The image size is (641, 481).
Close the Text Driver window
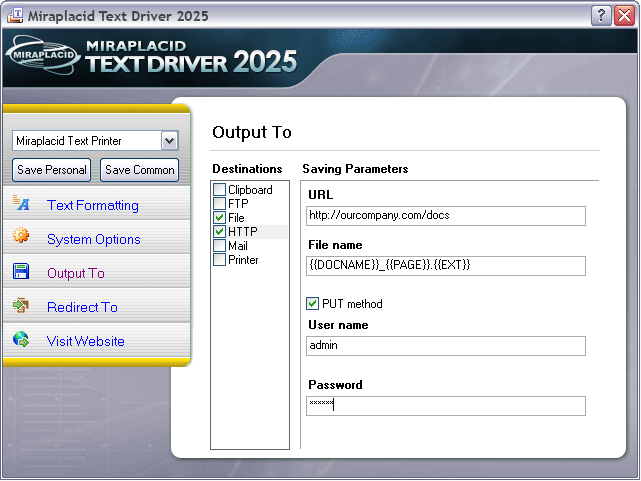625,16
